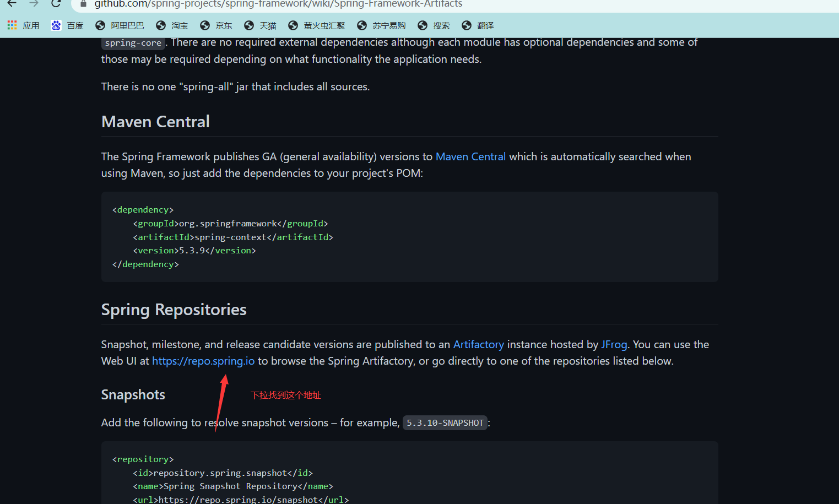This screenshot has height=504, width=839.
Task: Open the 翻译 bookmark
Action: click(x=478, y=25)
